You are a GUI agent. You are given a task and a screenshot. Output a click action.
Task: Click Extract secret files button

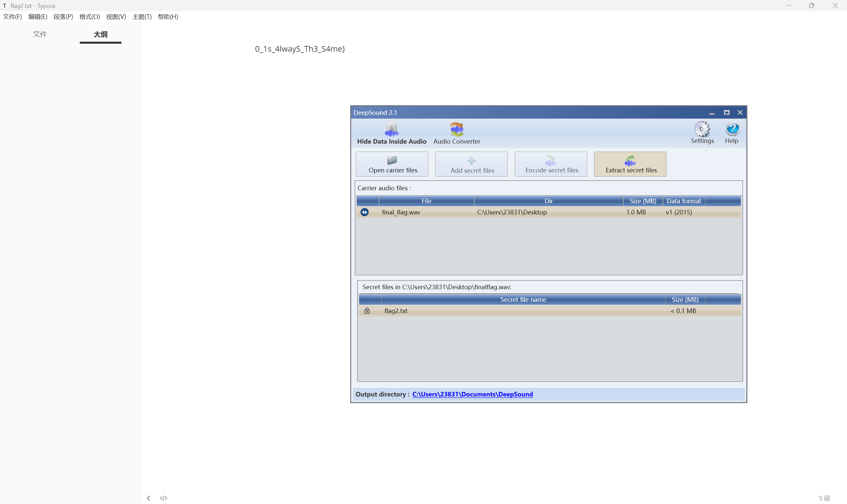point(630,164)
